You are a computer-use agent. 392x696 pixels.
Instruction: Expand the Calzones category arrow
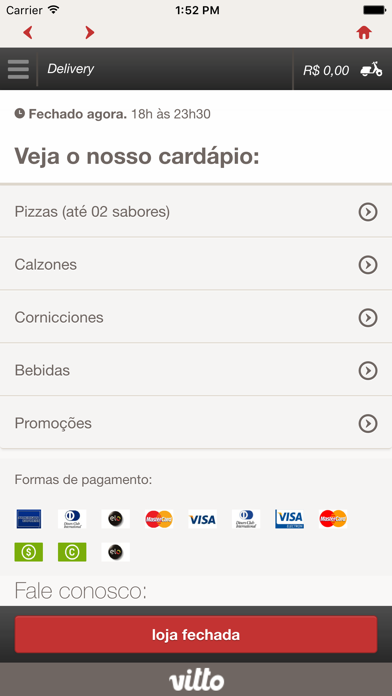(368, 265)
